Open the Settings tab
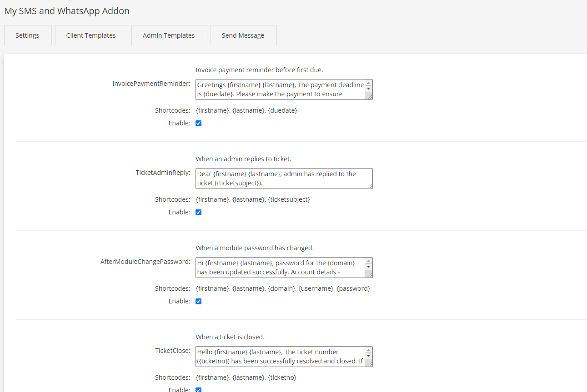 coord(27,35)
